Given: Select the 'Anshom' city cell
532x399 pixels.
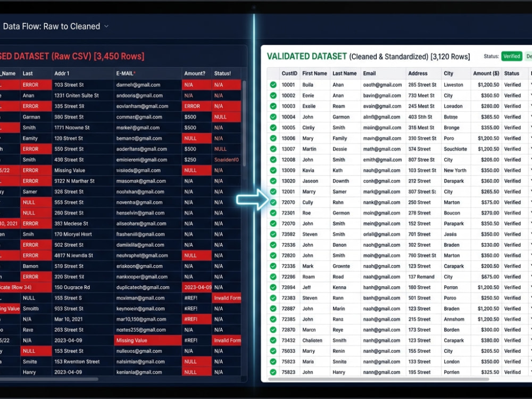Looking at the screenshot, I should point(455,319).
